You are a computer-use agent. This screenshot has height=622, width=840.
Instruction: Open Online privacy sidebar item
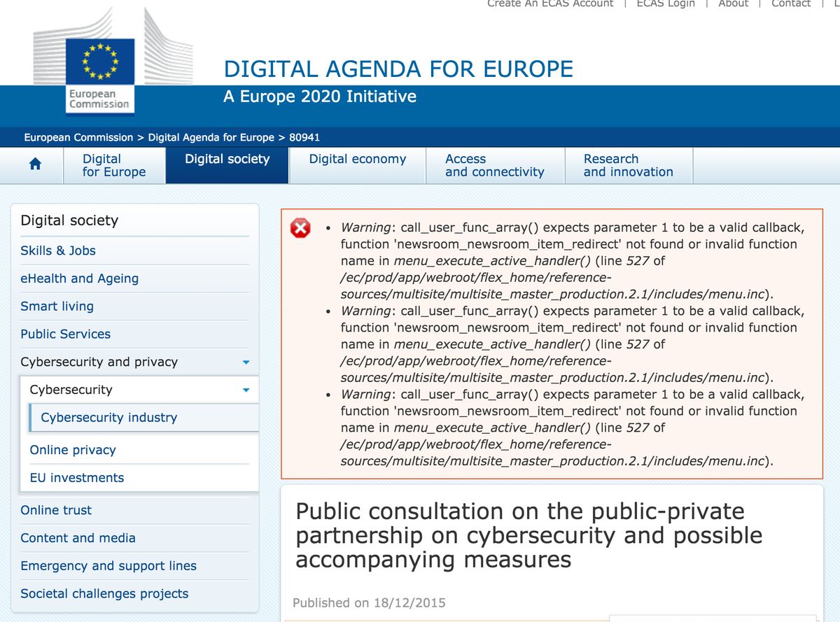point(73,450)
